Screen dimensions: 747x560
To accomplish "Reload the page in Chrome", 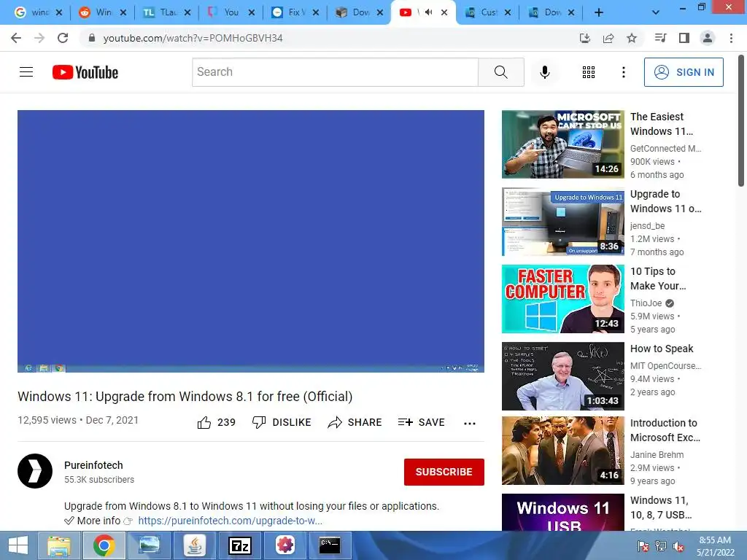I will coord(63,38).
